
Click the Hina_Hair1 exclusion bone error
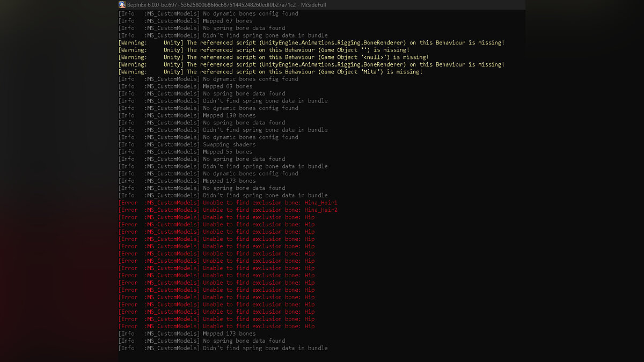click(x=270, y=203)
